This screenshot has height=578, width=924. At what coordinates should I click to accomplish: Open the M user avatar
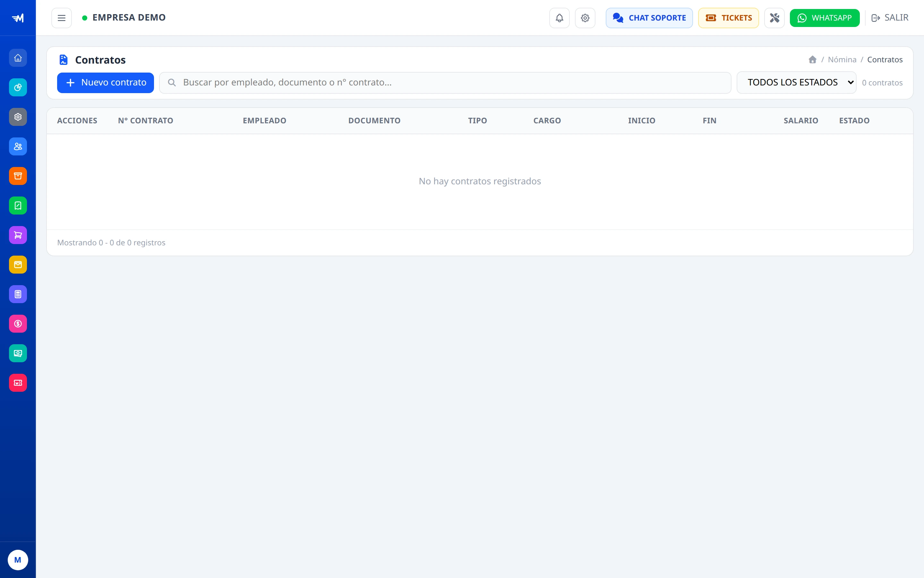(18, 560)
